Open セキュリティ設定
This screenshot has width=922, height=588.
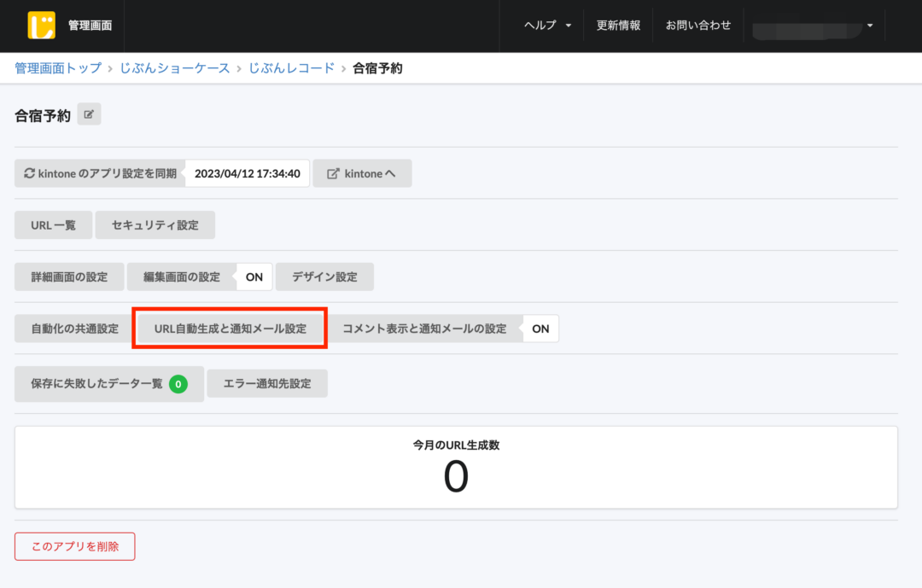(155, 224)
